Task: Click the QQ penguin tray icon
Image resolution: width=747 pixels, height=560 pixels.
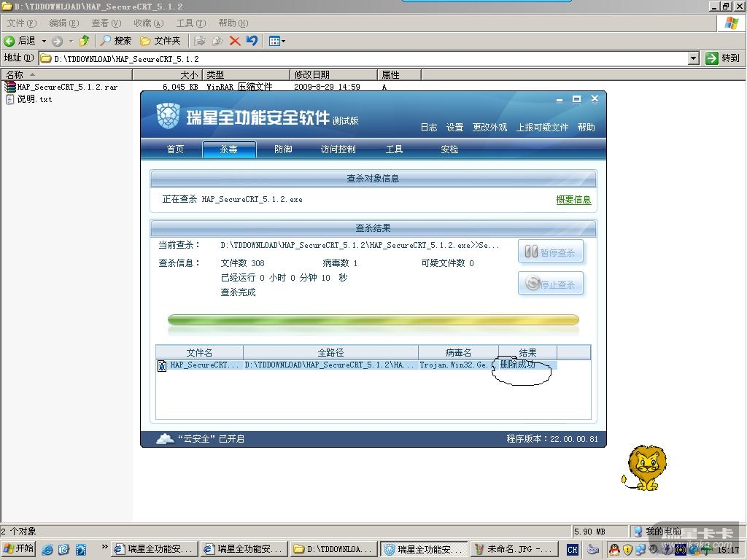Action: tap(614, 550)
